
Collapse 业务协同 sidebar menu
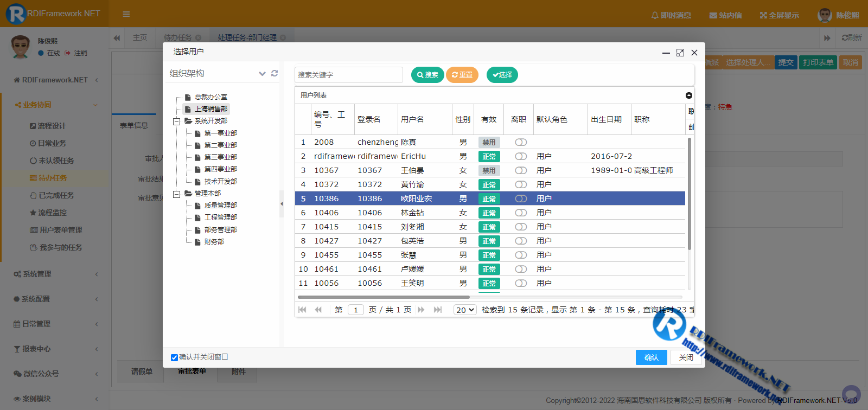point(56,105)
